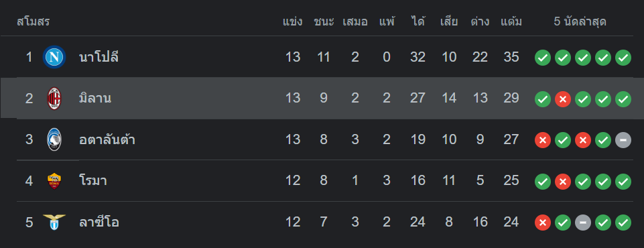Screen dimensions: 644x248
Task: Click the 5 นัดล่าสุด column header
Action: click(580, 21)
